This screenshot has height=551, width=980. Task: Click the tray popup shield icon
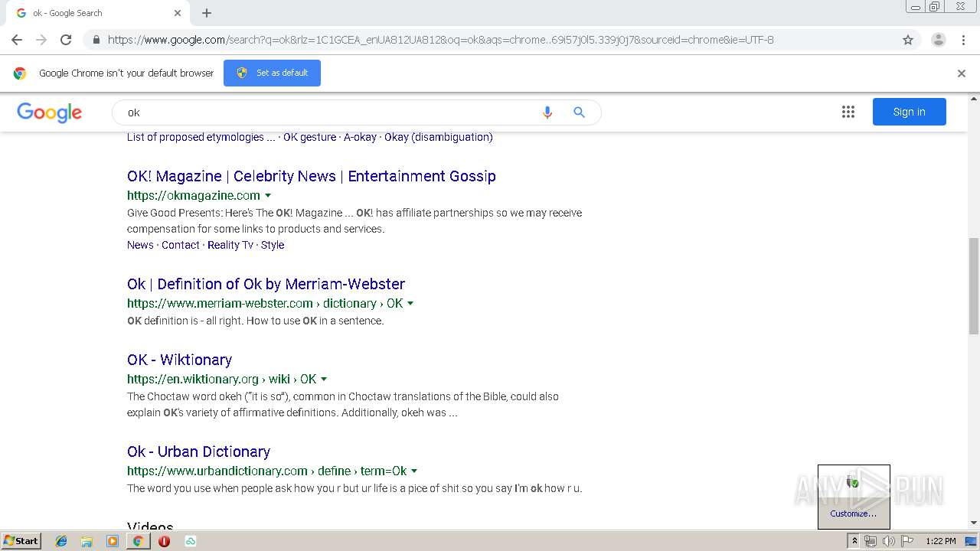853,482
